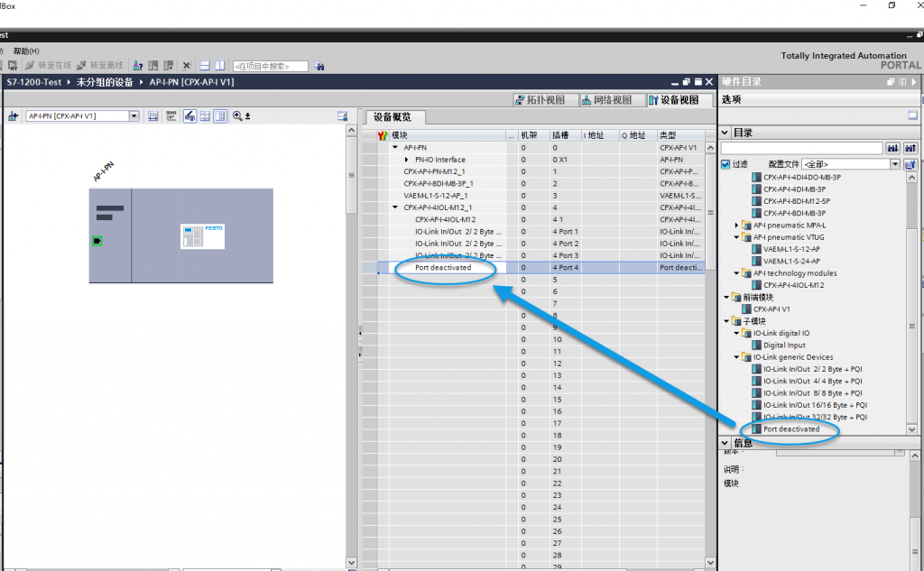924x571 pixels.
Task: Click the network view switch icon beside device selector
Action: pos(13,116)
